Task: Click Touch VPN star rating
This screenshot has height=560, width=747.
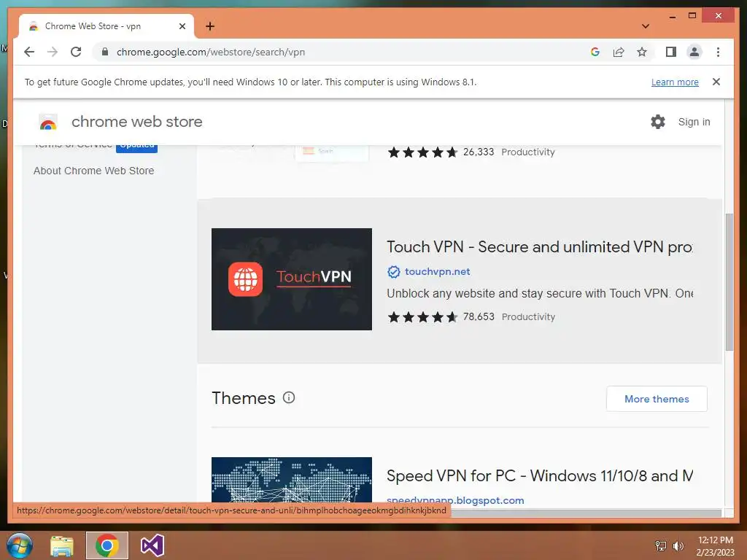Action: (x=422, y=316)
